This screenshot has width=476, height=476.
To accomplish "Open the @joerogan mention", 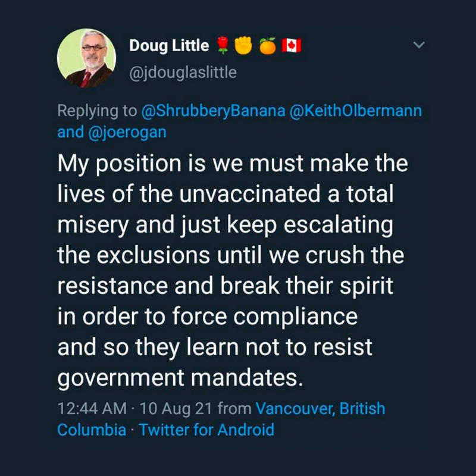I will pos(127,132).
